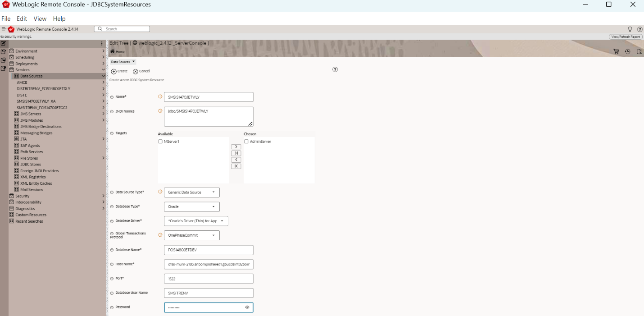This screenshot has width=644, height=316.
Task: Open the lightbulb tips icon
Action: [630, 29]
